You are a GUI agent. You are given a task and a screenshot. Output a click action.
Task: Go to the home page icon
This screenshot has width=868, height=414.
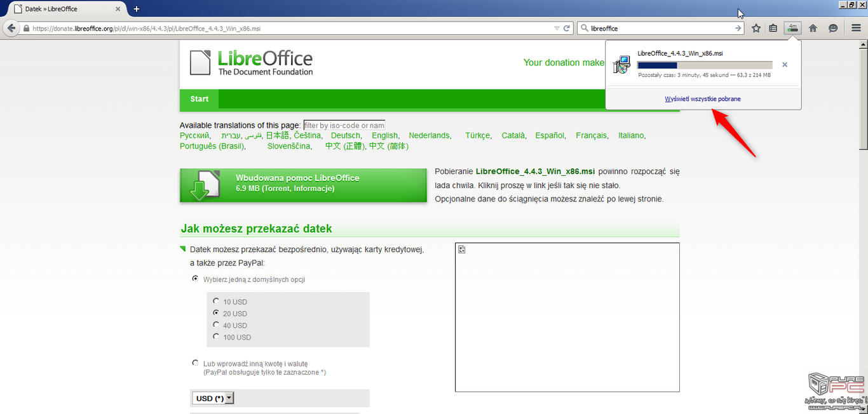813,29
